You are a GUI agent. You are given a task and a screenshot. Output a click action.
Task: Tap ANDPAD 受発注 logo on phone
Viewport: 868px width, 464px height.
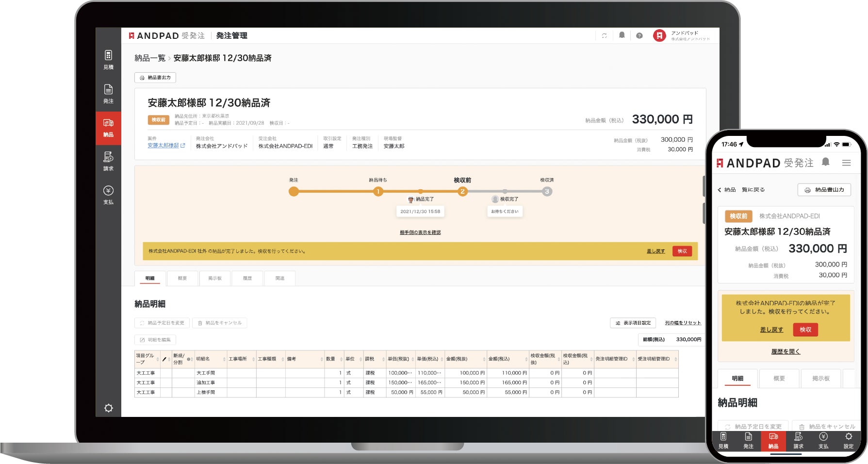pyautogui.click(x=765, y=163)
